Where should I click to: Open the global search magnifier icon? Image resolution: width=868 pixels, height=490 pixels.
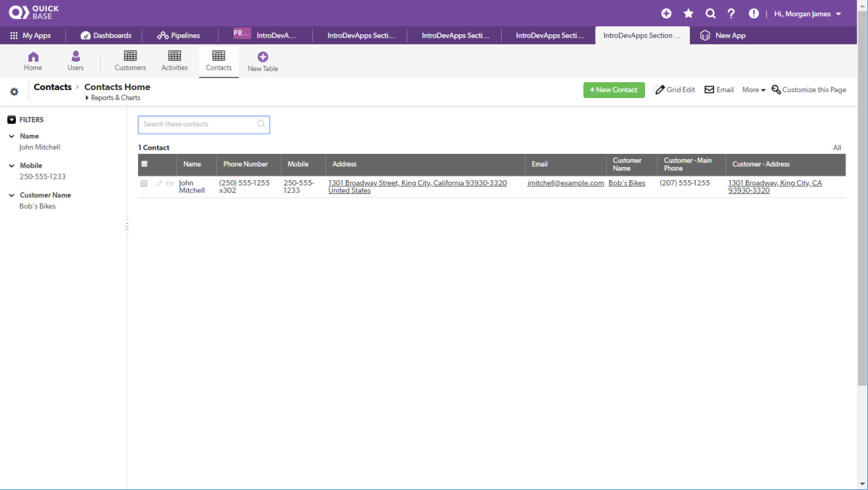(710, 14)
